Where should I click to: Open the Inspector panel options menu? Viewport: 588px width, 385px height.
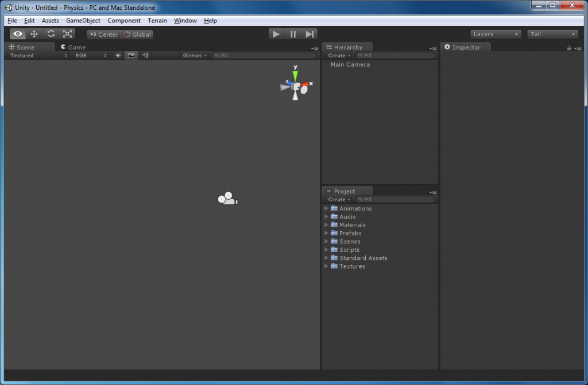click(578, 48)
